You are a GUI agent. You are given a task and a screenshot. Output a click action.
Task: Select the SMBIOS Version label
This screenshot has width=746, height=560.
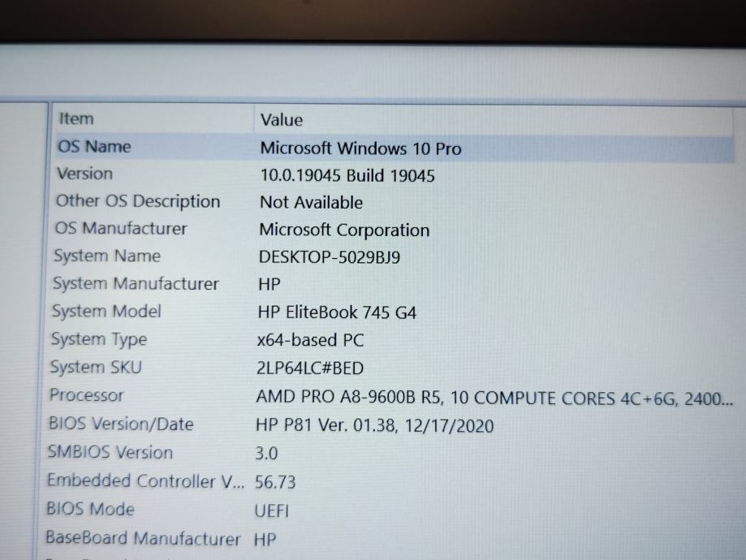[110, 452]
